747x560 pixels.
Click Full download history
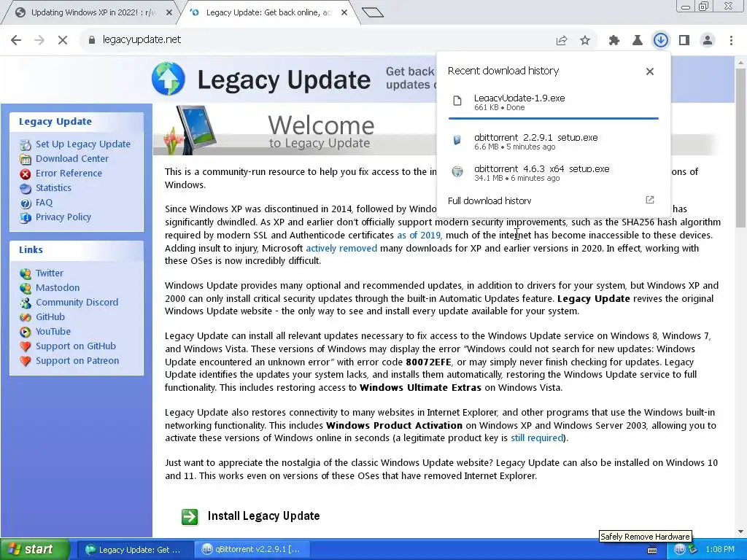489,201
